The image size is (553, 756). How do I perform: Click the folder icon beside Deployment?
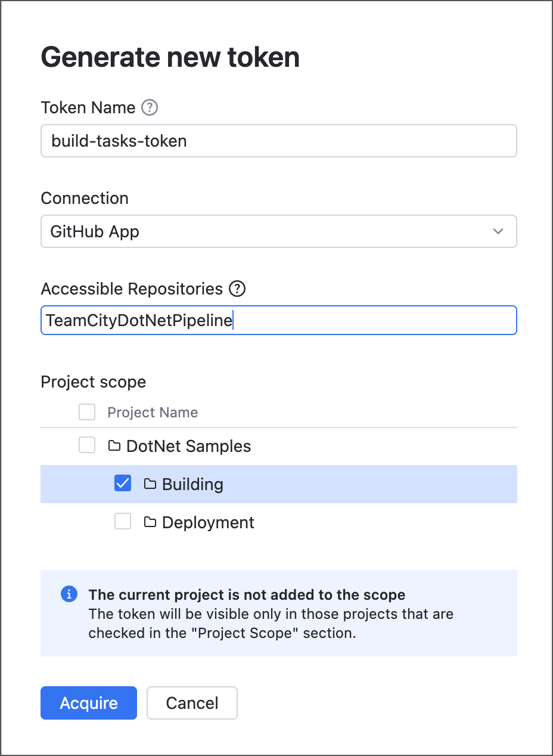pos(151,522)
